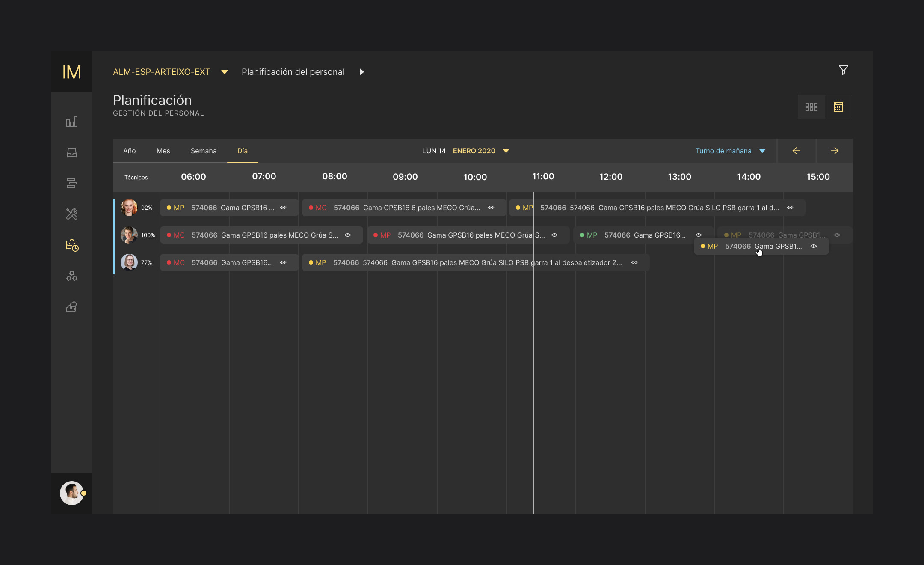The height and width of the screenshot is (565, 924).
Task: Select the technician avatar with 100%
Action: (129, 235)
